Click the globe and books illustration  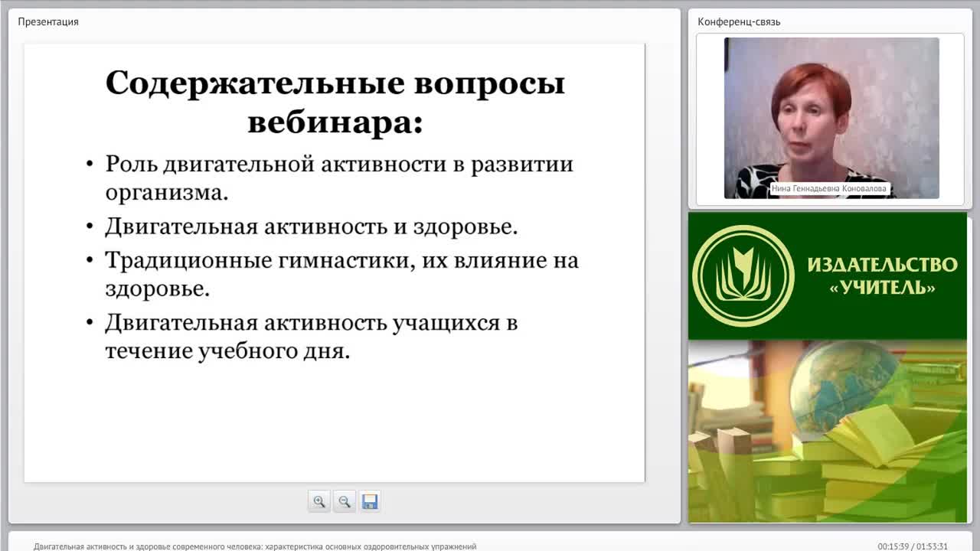tap(828, 431)
